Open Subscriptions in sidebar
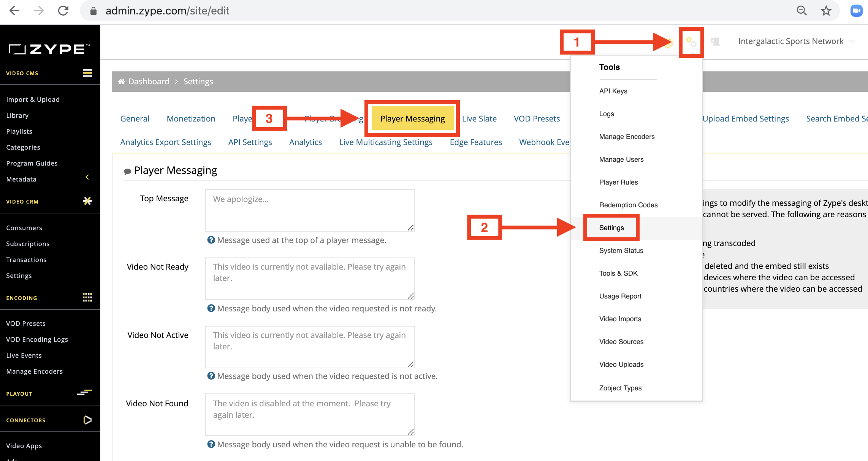The height and width of the screenshot is (461, 868). [28, 243]
